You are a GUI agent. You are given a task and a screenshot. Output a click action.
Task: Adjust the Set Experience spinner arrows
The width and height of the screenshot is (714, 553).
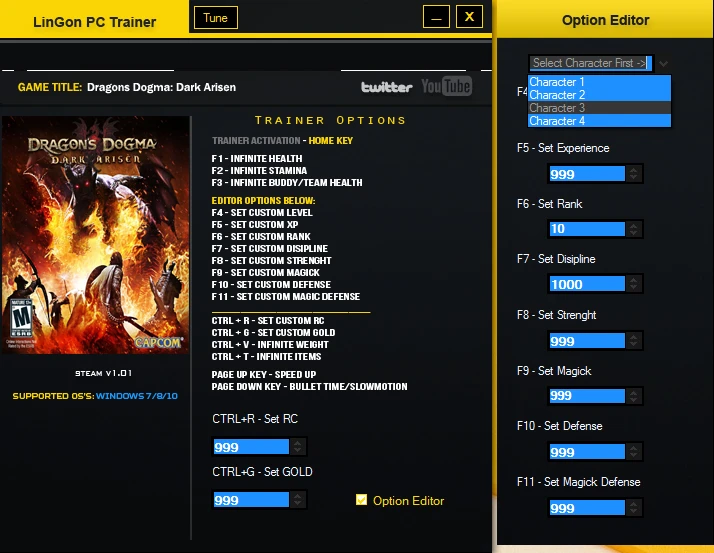coord(633,174)
